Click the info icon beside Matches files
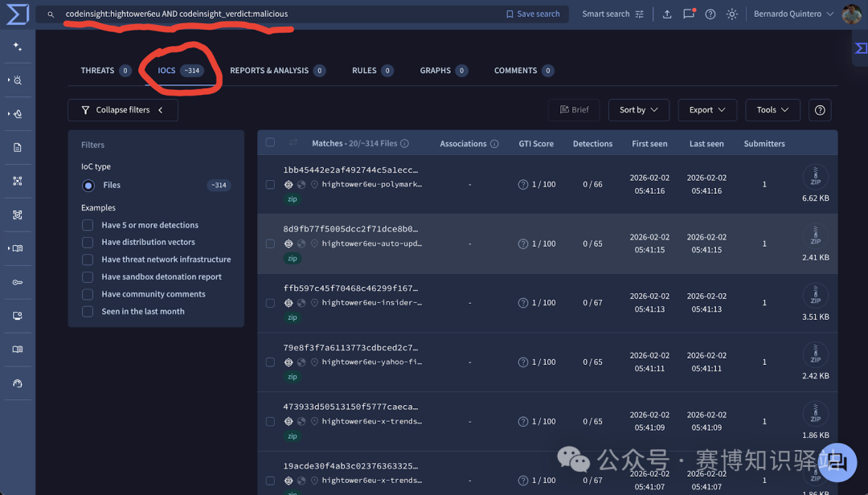Screen dimensions: 868x495 pos(404,143)
